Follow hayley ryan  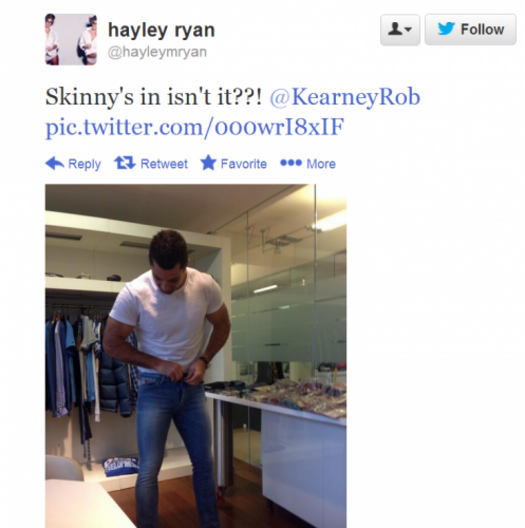[x=470, y=30]
